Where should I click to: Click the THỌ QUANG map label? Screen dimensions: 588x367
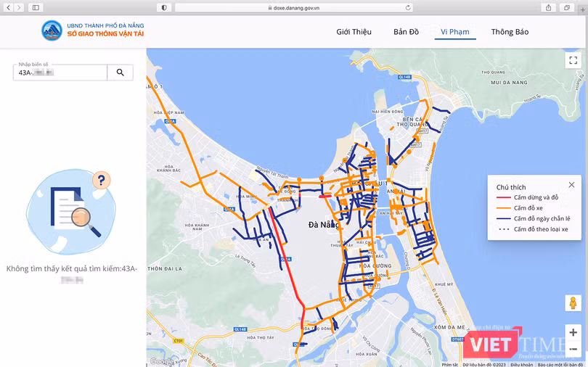coord(493,73)
